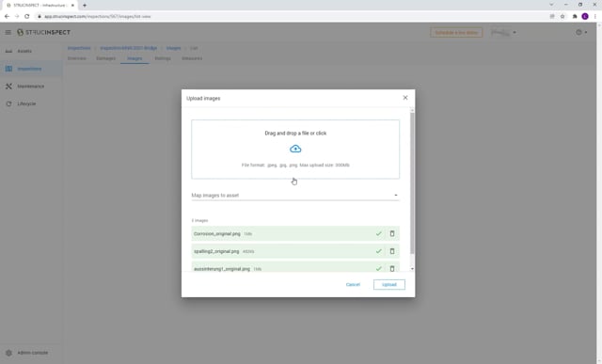Select the aussinterung1_original.png file name
Viewport: 602px width, 364px height.
[x=222, y=269]
